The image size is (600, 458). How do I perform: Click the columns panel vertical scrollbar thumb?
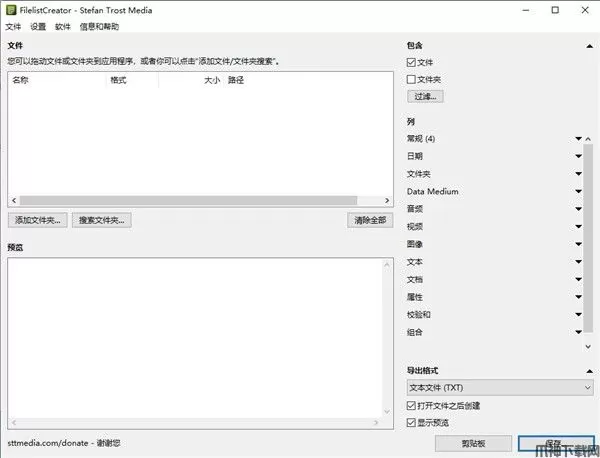(x=588, y=238)
